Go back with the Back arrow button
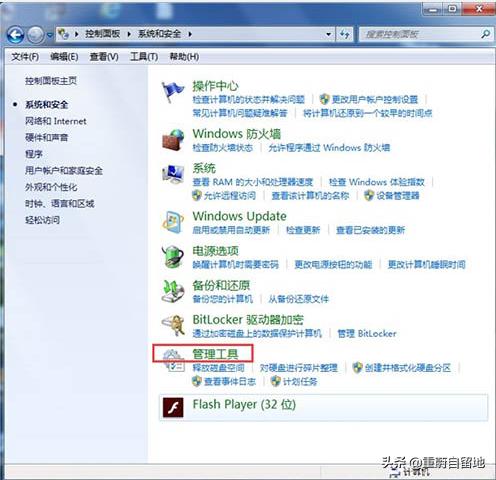The width and height of the screenshot is (496, 480). coord(15,35)
